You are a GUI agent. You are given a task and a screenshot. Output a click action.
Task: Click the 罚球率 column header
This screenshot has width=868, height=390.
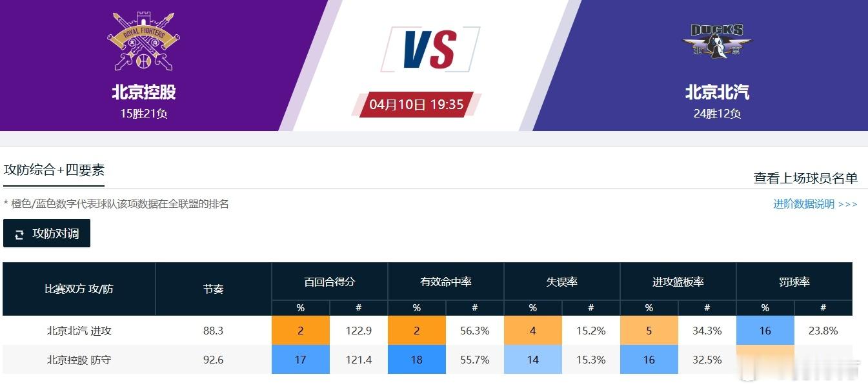(794, 282)
